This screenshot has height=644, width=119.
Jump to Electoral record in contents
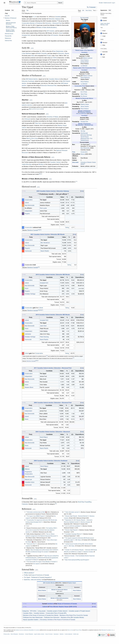9,33
